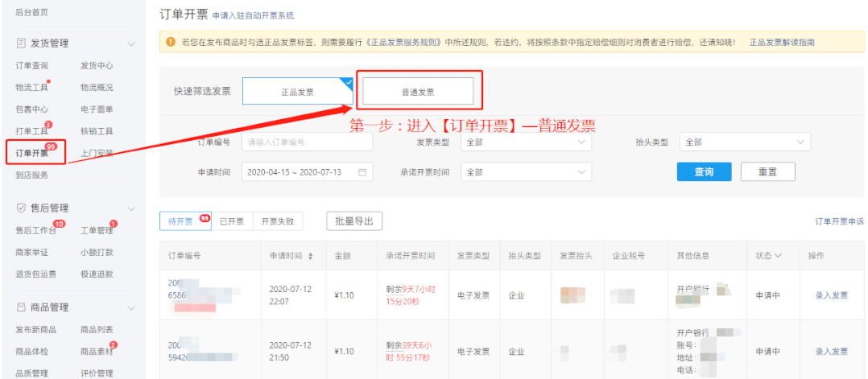The width and height of the screenshot is (868, 379).
Task: Switch to the 开票失败 tab
Action: (277, 221)
